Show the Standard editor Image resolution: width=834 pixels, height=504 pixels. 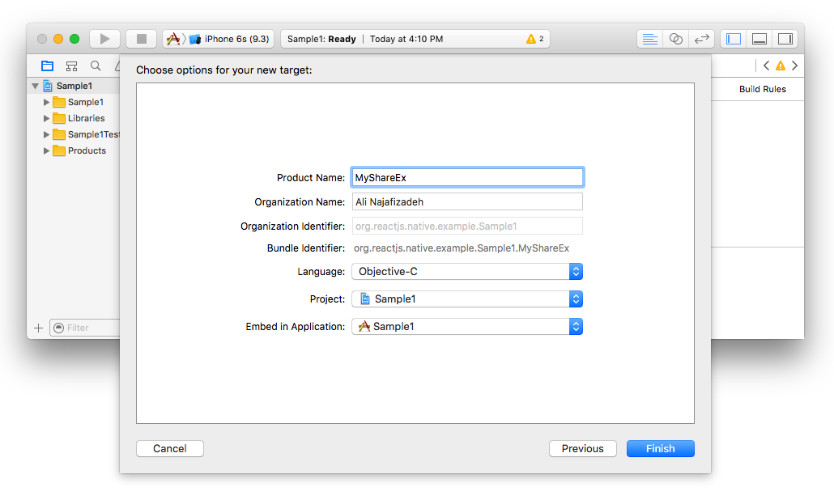[x=650, y=39]
